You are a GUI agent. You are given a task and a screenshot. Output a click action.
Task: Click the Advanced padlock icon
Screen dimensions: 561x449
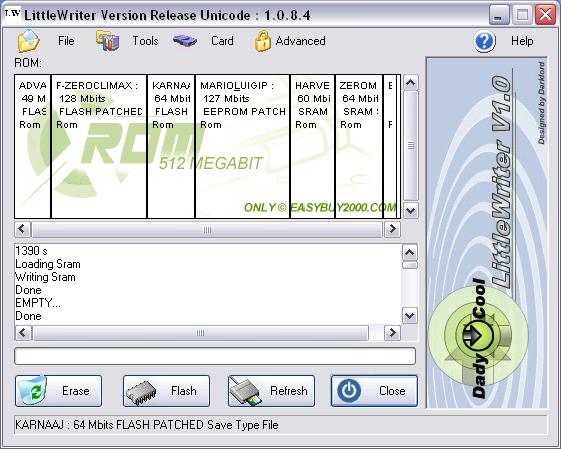click(263, 41)
